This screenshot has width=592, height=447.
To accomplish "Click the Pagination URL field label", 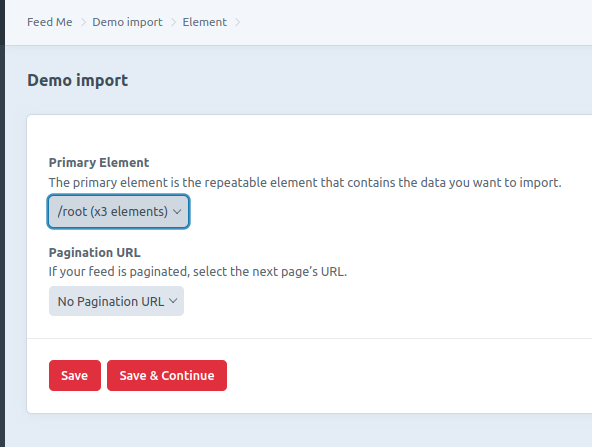I will coord(94,252).
